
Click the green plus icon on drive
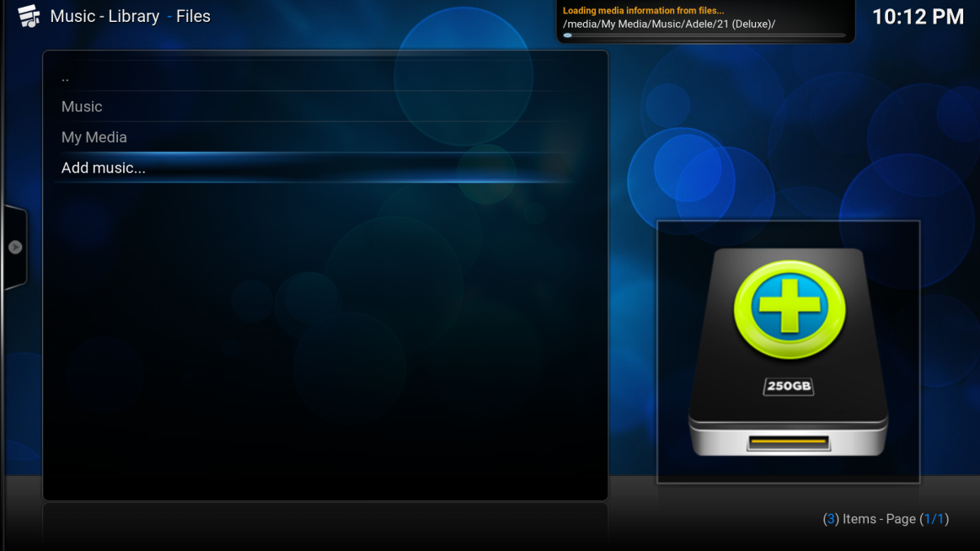click(x=789, y=308)
